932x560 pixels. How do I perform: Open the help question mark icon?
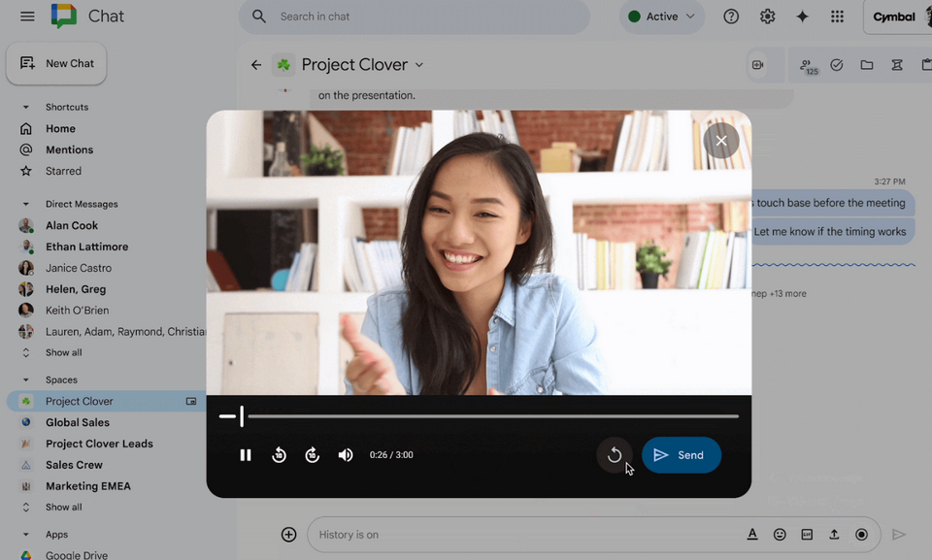[x=731, y=16]
